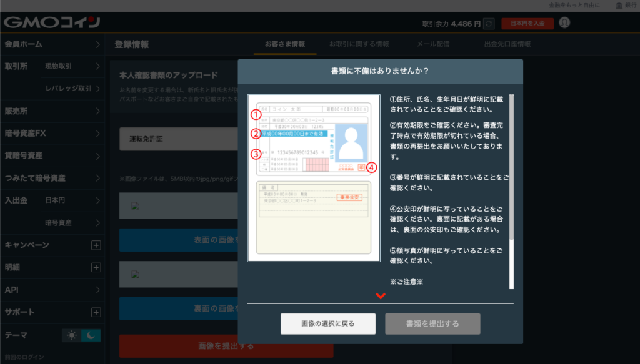
Task: Click 画像の選択に戻る button
Action: (328, 323)
